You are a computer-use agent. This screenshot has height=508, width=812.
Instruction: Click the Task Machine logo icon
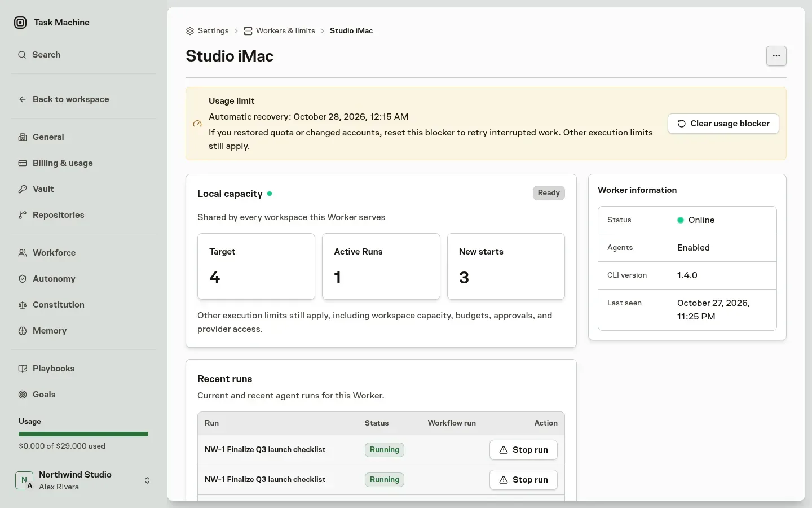point(20,23)
